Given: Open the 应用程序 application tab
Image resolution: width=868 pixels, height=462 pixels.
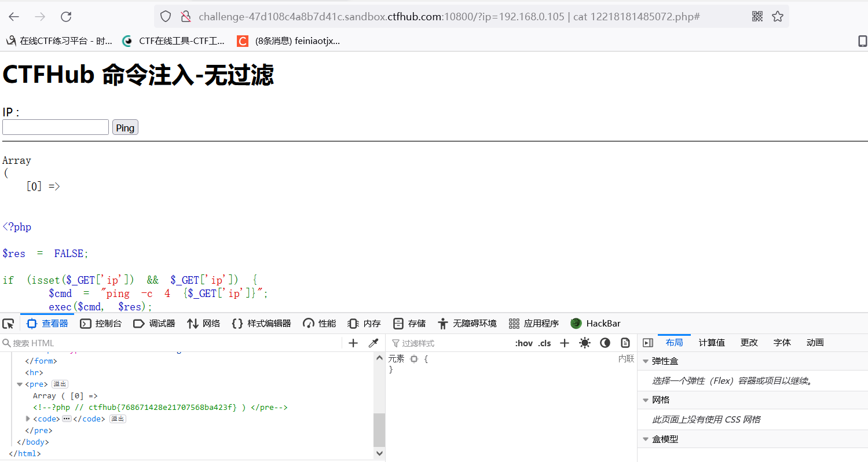Looking at the screenshot, I should pyautogui.click(x=534, y=324).
